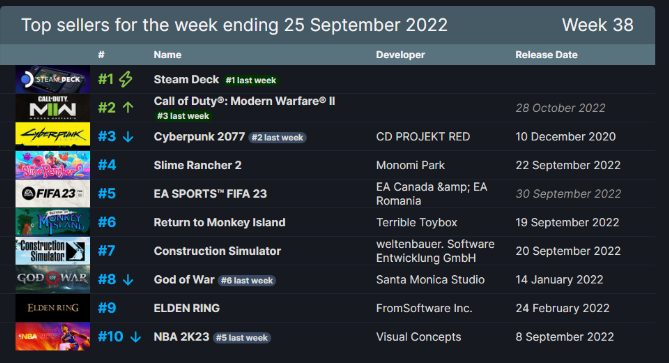Click the Construction Simulator thumbnail
This screenshot has height=363, width=669.
click(x=52, y=251)
